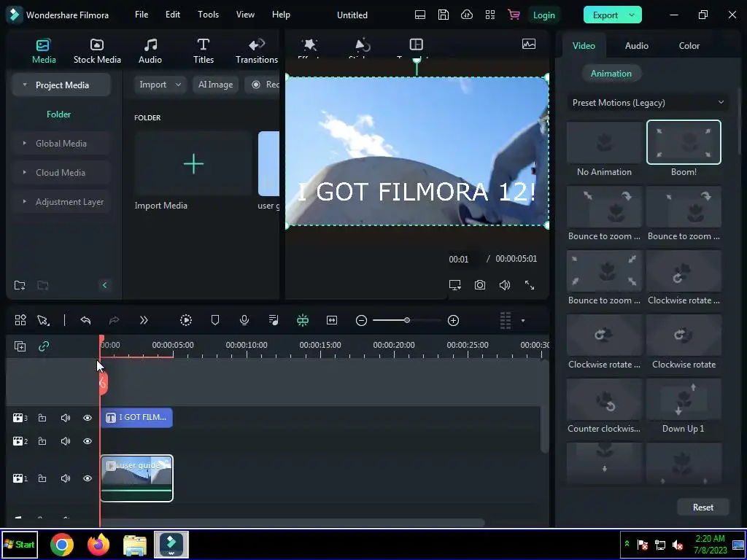Open the Audio library tab

click(x=150, y=51)
